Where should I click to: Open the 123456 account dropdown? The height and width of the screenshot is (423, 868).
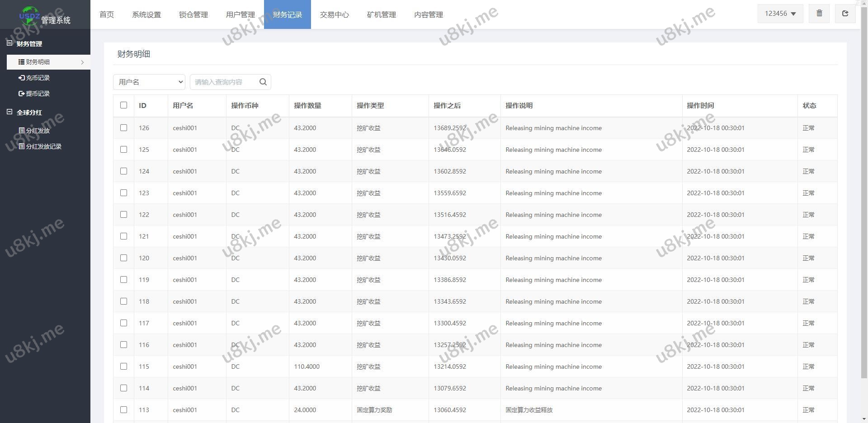click(x=780, y=14)
